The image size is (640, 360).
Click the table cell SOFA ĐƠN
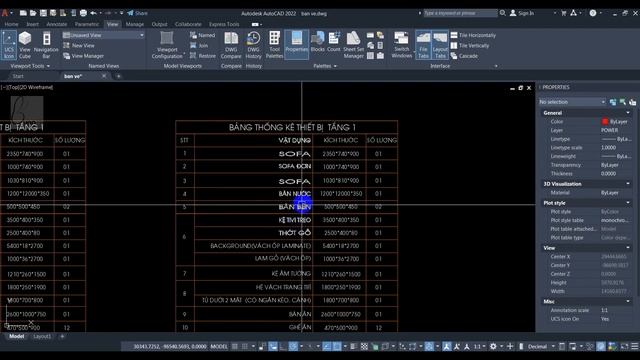(x=295, y=167)
